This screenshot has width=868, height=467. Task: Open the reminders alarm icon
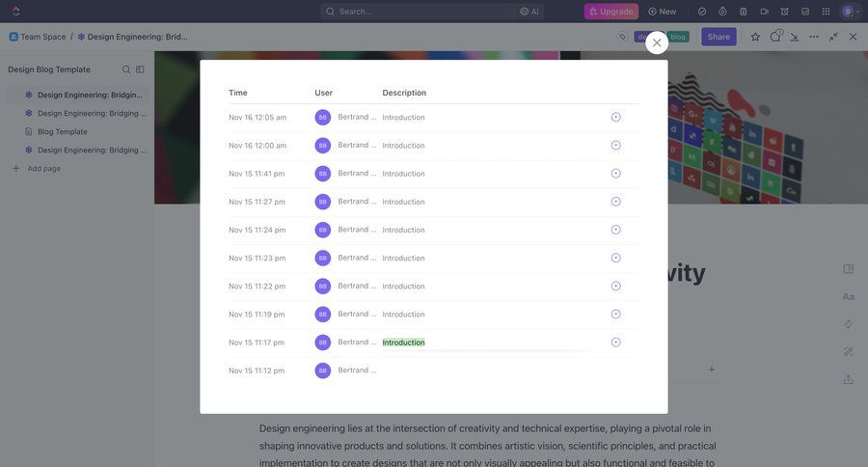coord(784,11)
